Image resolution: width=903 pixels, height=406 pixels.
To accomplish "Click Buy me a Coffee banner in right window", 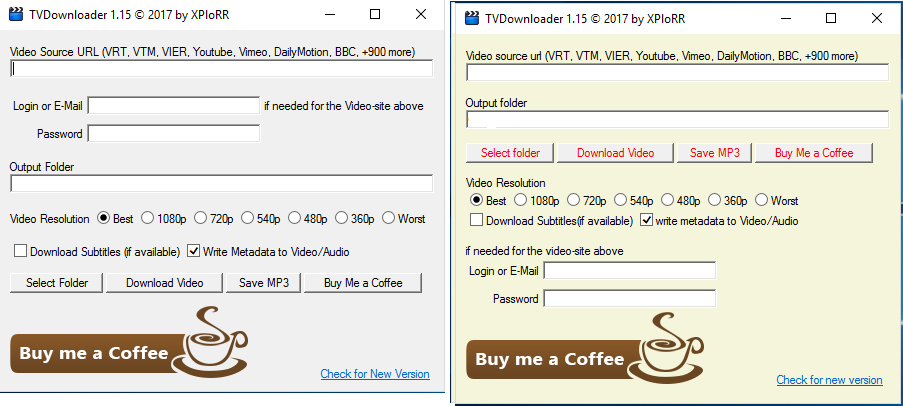I will coord(585,348).
